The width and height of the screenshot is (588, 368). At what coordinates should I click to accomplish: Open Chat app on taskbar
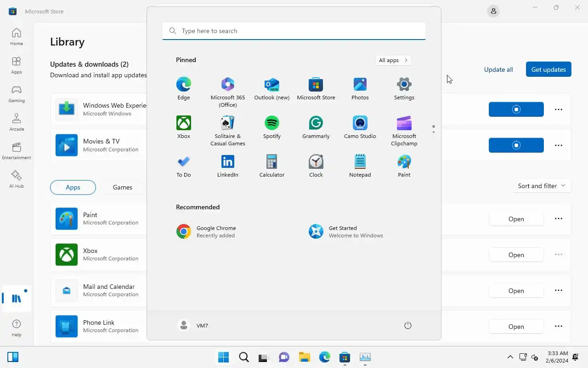tap(284, 357)
